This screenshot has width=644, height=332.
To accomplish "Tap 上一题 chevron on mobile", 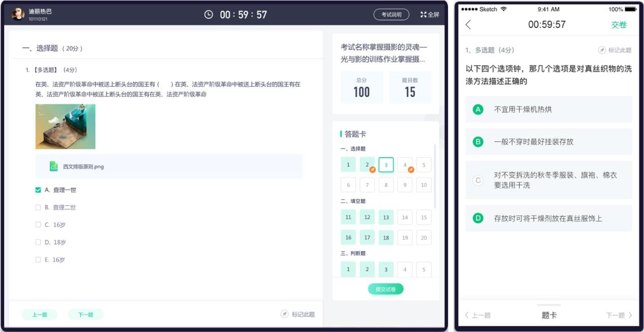I will point(467,315).
